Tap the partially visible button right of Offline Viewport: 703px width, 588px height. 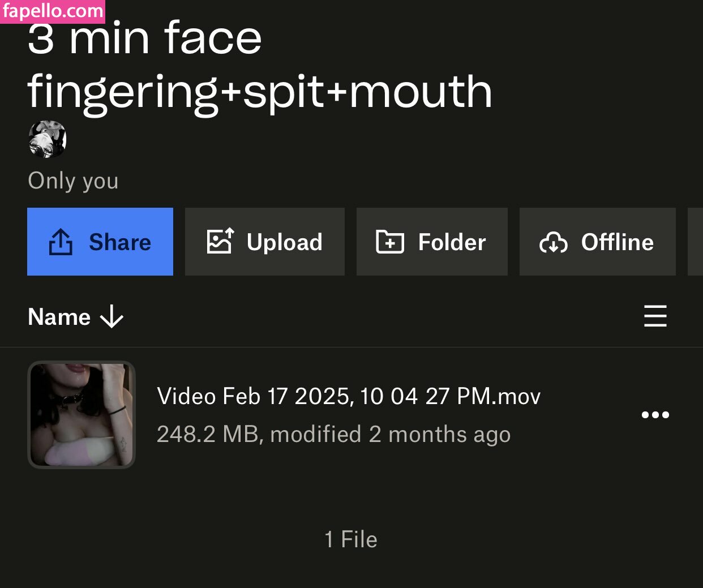(696, 242)
